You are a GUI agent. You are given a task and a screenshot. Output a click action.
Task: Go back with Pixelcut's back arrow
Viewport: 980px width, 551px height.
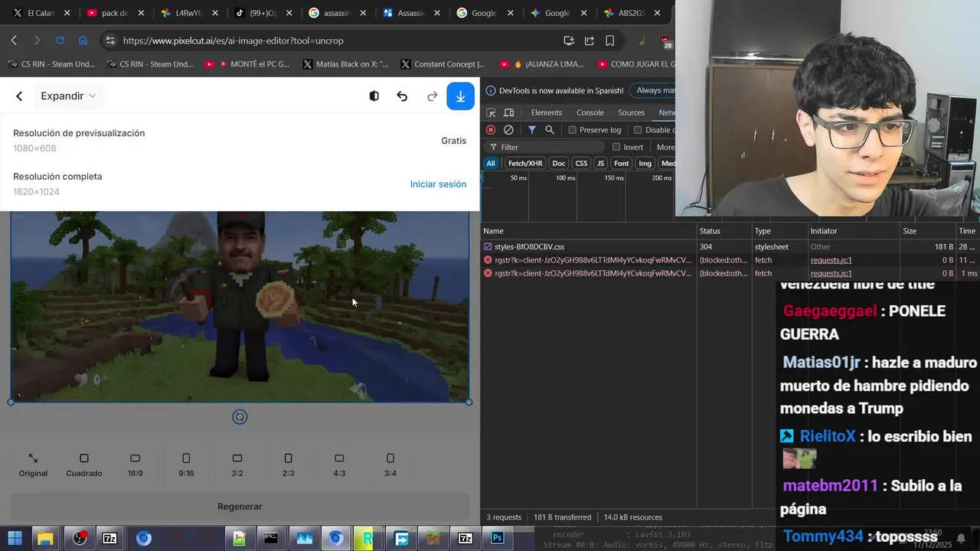click(19, 96)
